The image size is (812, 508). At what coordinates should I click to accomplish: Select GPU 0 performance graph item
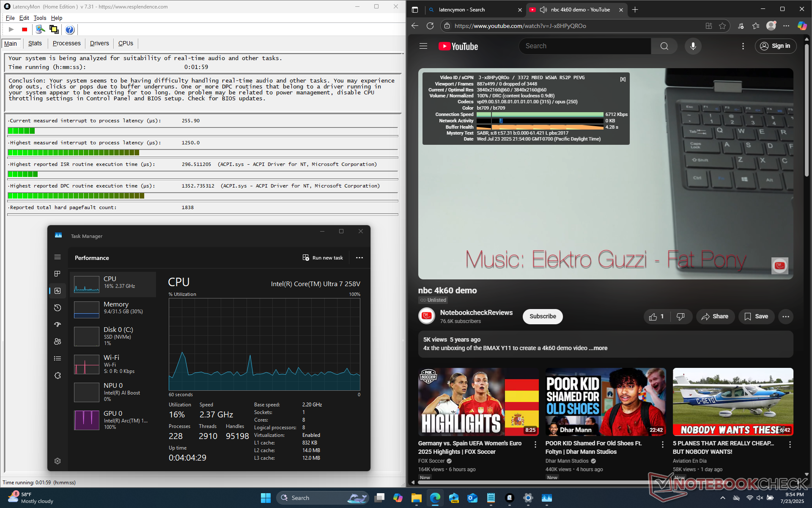[x=113, y=420]
